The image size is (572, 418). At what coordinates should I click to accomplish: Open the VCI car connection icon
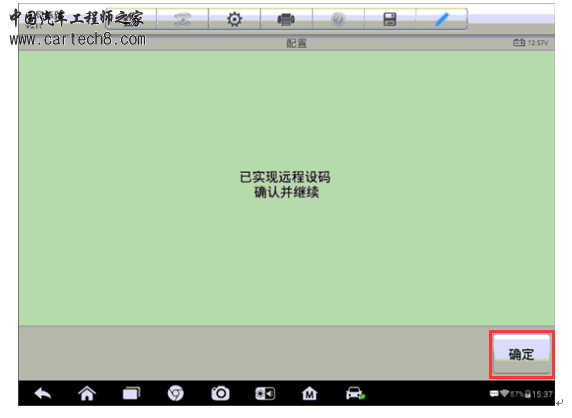(355, 394)
